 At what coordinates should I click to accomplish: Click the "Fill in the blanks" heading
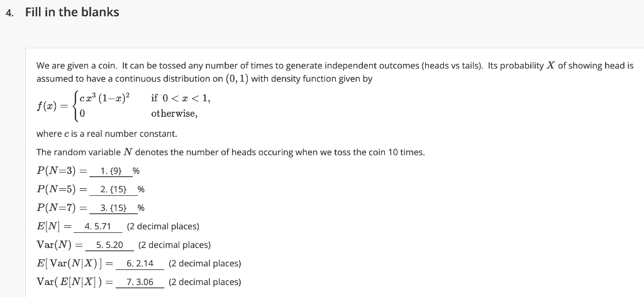tap(72, 12)
